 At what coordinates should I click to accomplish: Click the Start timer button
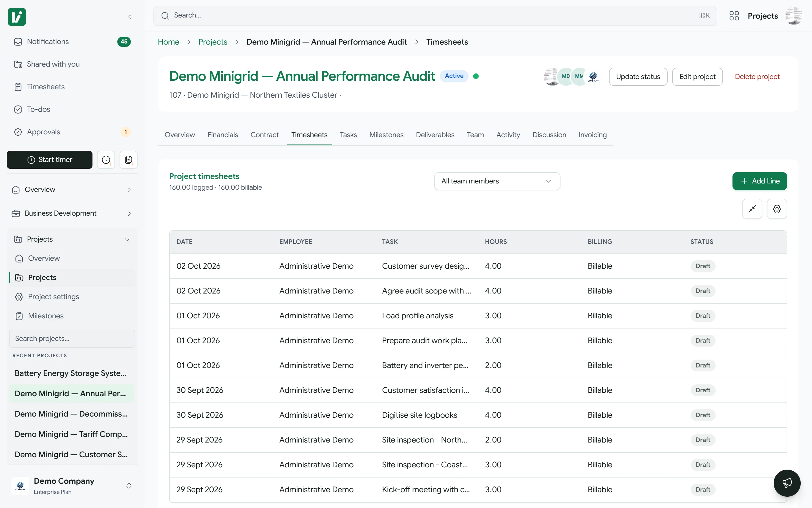point(50,159)
